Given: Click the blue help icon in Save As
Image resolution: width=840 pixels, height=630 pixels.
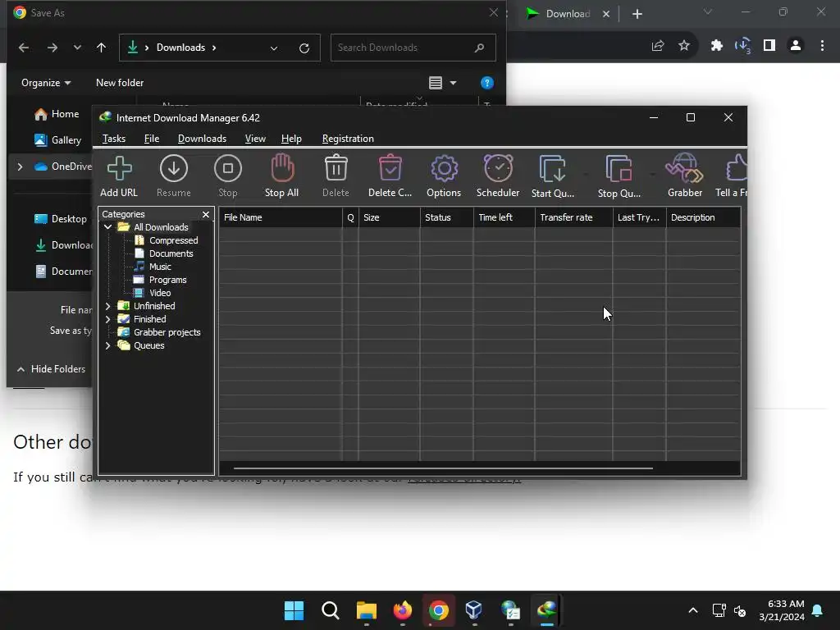Looking at the screenshot, I should point(487,83).
